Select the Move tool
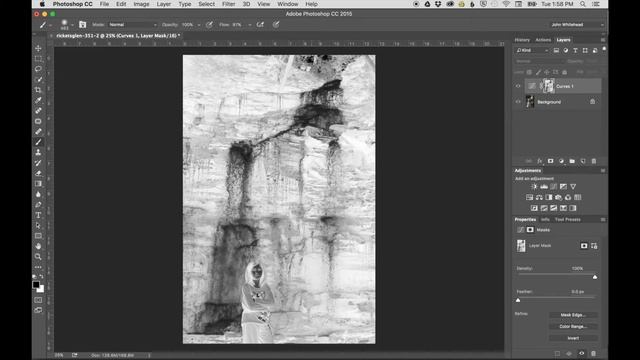This screenshot has height=360, width=640. click(38, 48)
